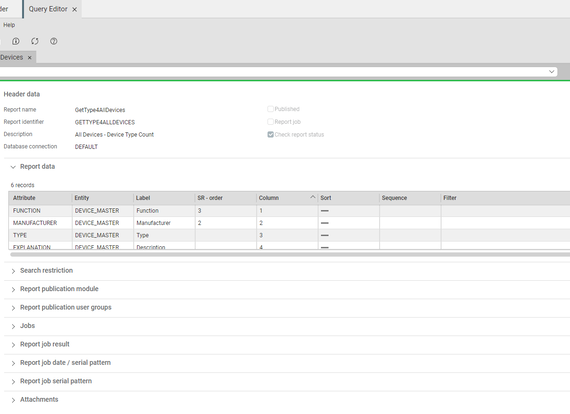Viewport: 570px width, 414px height.
Task: Close the Devices sub-tab
Action: coord(30,57)
